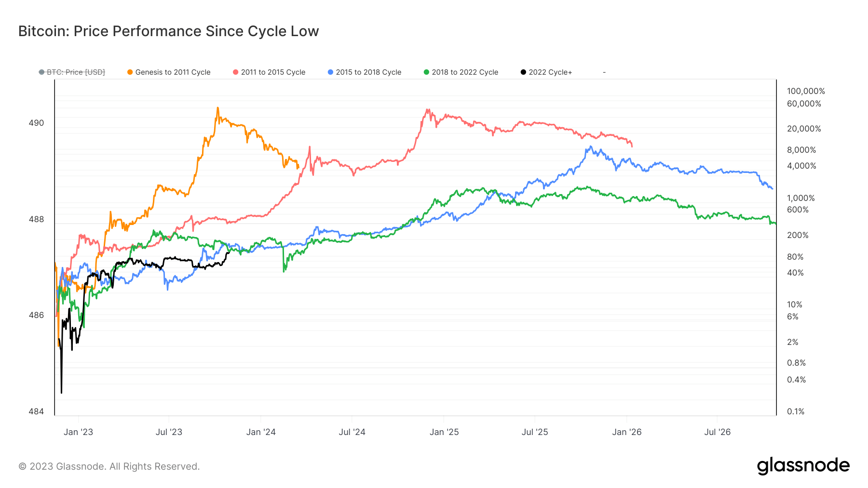Hide the 2022 Cycle+ series label
Image resolution: width=868 pixels, height=488 pixels.
coord(550,72)
